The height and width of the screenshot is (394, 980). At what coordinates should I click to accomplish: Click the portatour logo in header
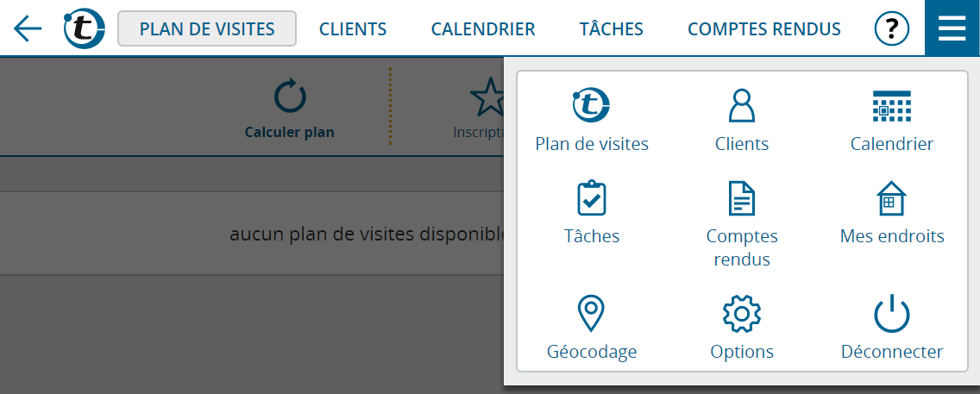pos(85,28)
